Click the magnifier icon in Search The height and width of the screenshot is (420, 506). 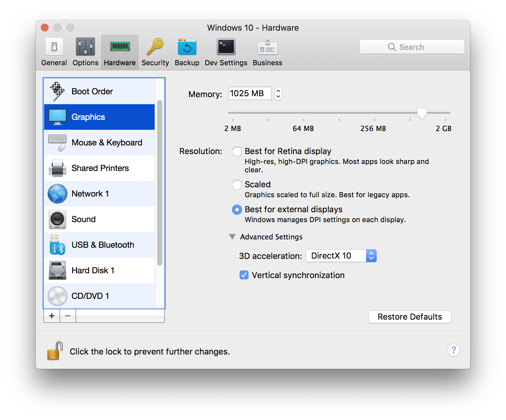(392, 47)
